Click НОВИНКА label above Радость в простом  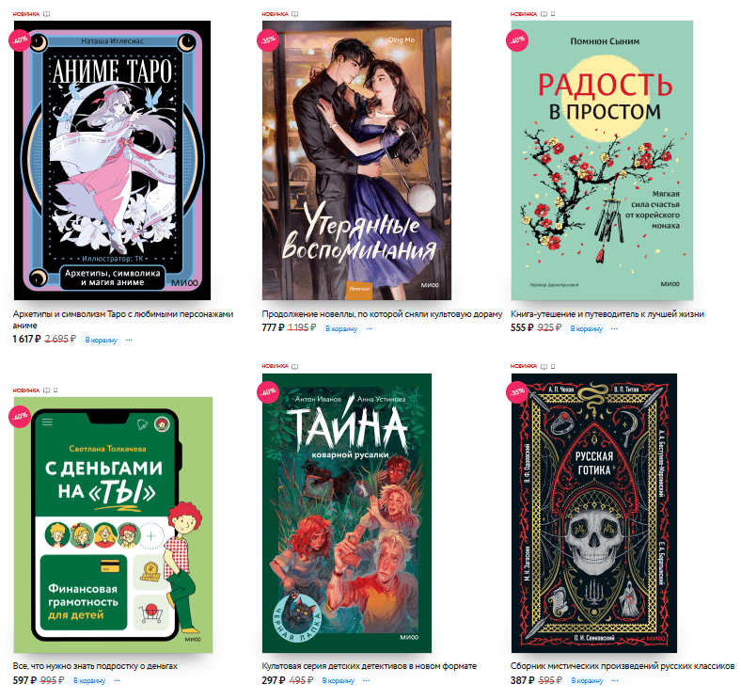pos(524,14)
